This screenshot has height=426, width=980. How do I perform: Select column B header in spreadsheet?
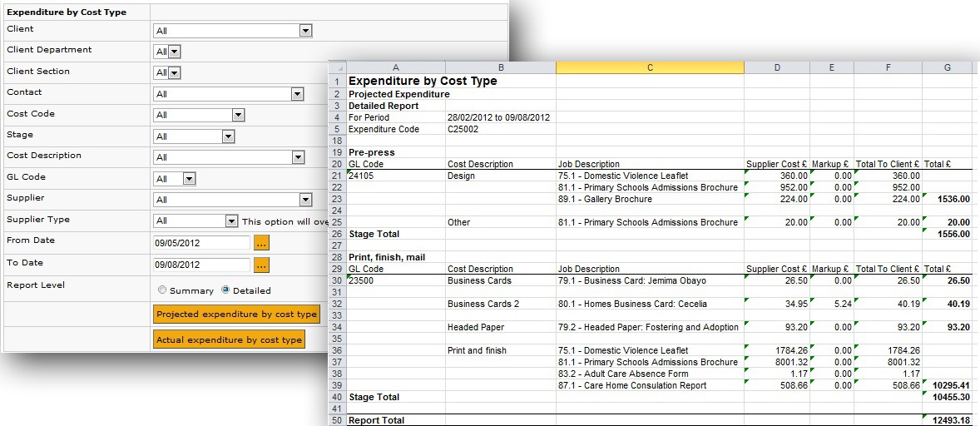click(501, 67)
